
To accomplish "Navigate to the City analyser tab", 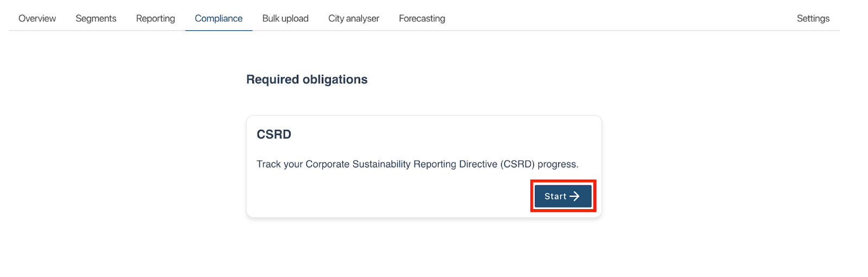I will tap(354, 18).
